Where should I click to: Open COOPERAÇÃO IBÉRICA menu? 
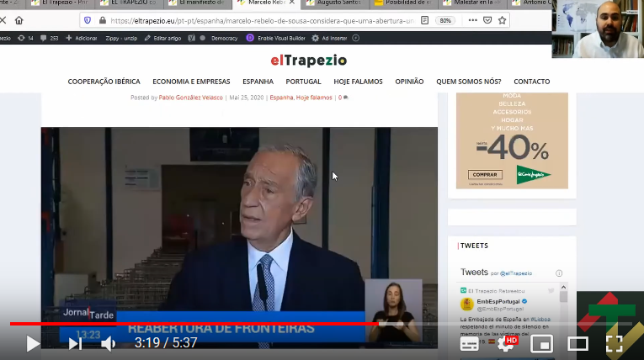104,82
